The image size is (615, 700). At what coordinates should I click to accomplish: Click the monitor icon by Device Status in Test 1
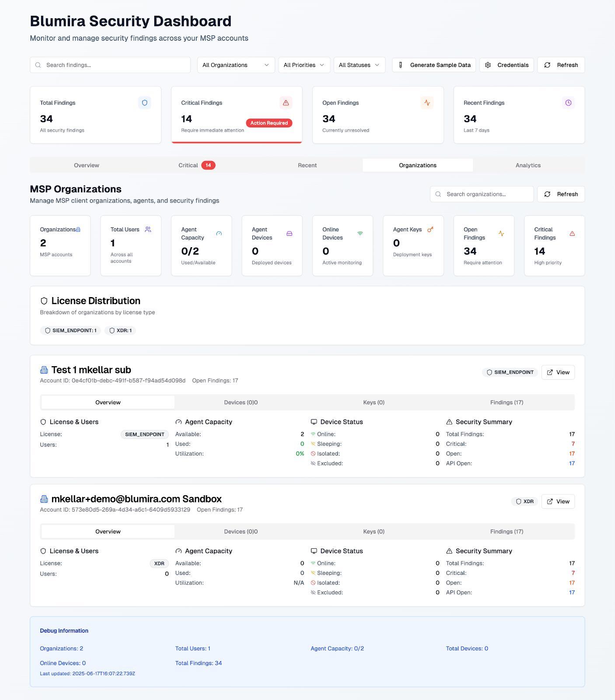coord(314,422)
